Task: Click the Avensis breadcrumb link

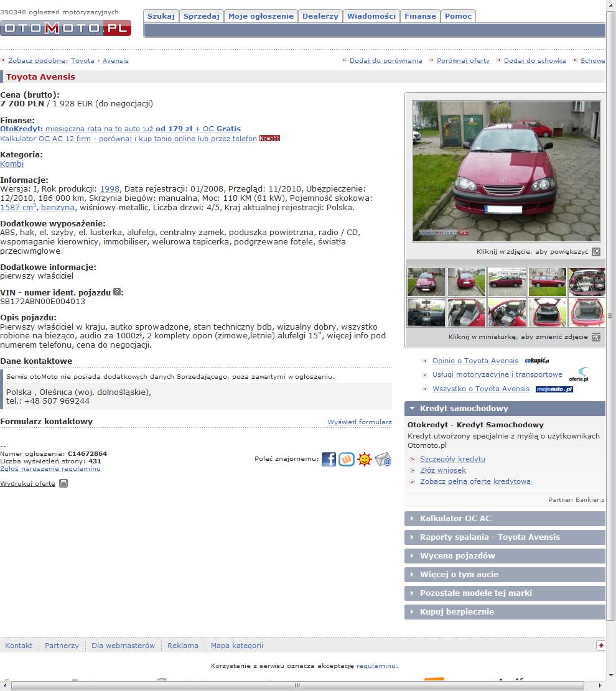Action: (116, 61)
